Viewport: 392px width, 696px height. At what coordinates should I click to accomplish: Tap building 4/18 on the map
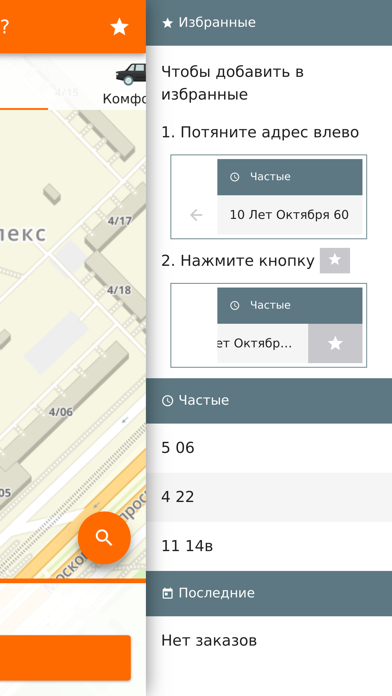coord(119,290)
